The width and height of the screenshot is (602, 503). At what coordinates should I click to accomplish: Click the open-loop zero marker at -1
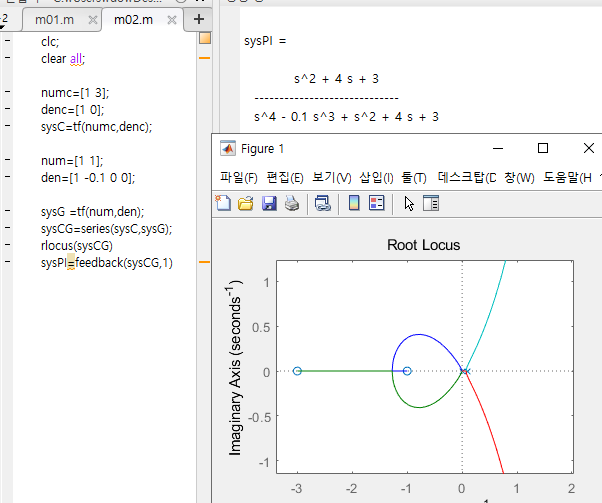pyautogui.click(x=407, y=371)
